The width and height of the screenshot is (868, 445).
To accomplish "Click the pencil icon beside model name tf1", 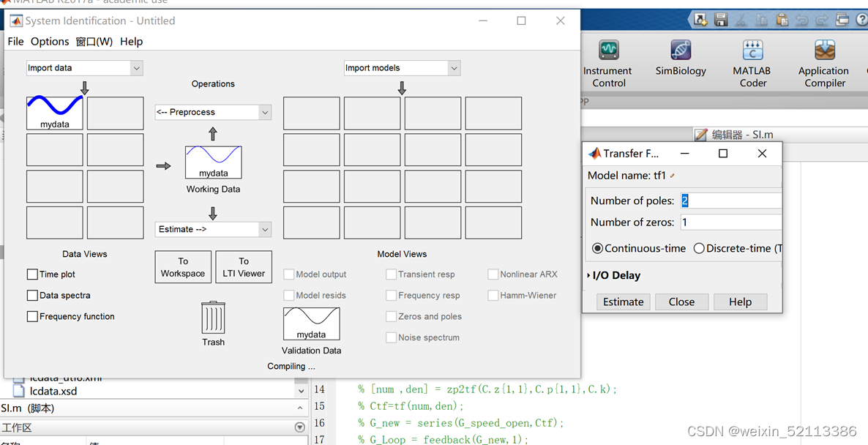I will (x=672, y=176).
